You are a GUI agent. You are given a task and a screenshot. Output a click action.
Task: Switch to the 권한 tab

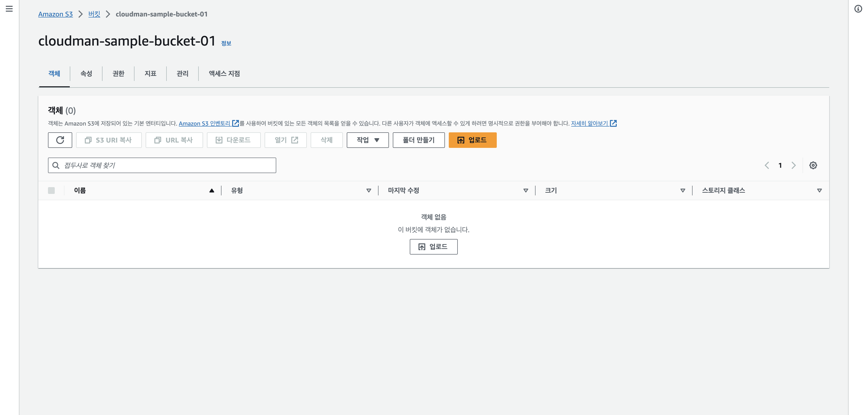click(x=118, y=73)
